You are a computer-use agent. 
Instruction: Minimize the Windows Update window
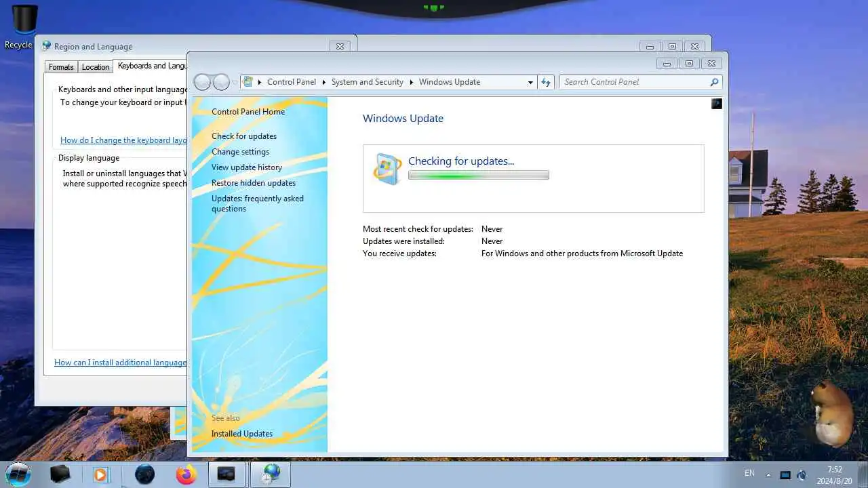pyautogui.click(x=667, y=64)
